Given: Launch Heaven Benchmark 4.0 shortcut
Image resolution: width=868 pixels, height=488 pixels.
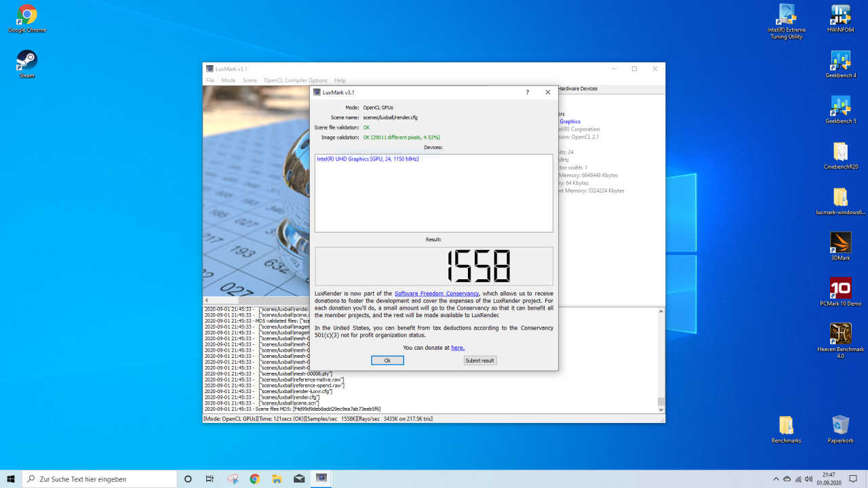Looking at the screenshot, I should coord(841,341).
